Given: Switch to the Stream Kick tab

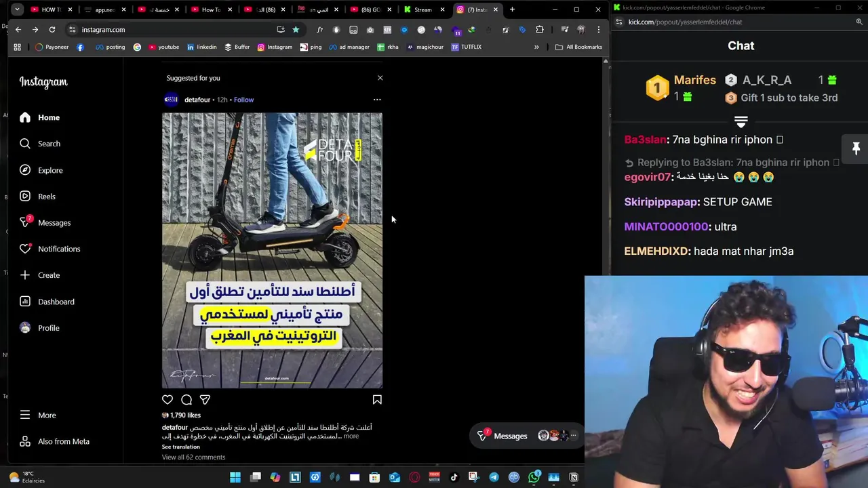Looking at the screenshot, I should [x=422, y=9].
